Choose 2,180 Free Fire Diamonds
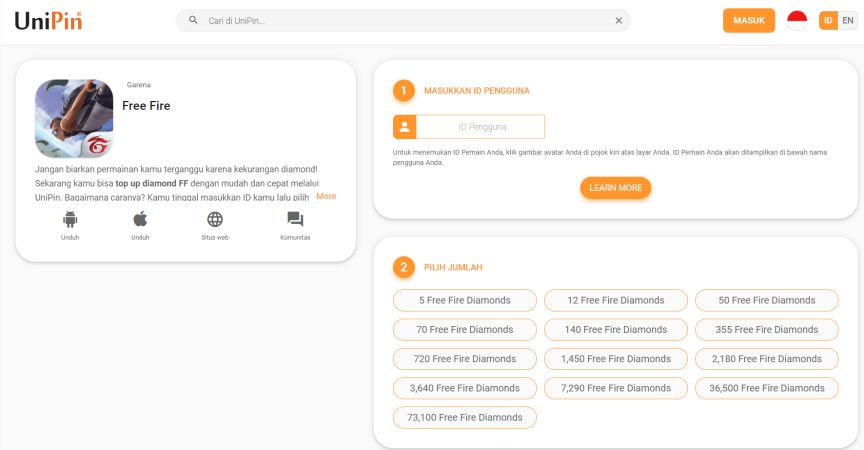The height and width of the screenshot is (450, 864). (x=766, y=359)
